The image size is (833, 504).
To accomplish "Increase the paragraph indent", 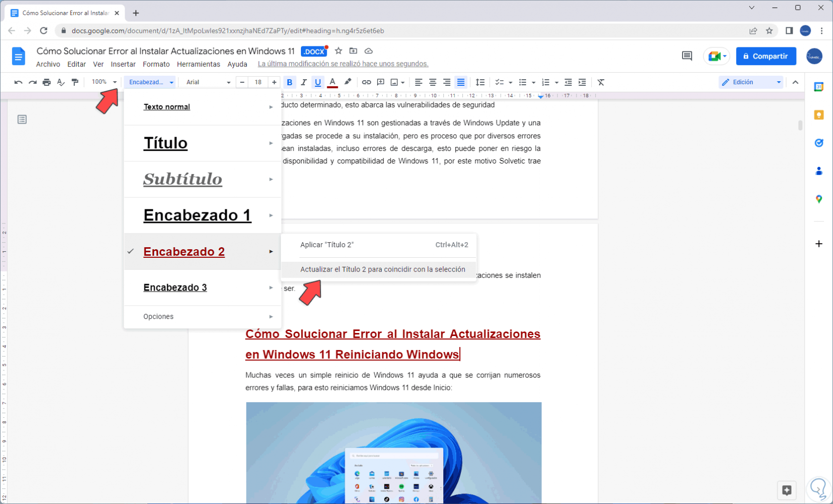I will [x=582, y=82].
